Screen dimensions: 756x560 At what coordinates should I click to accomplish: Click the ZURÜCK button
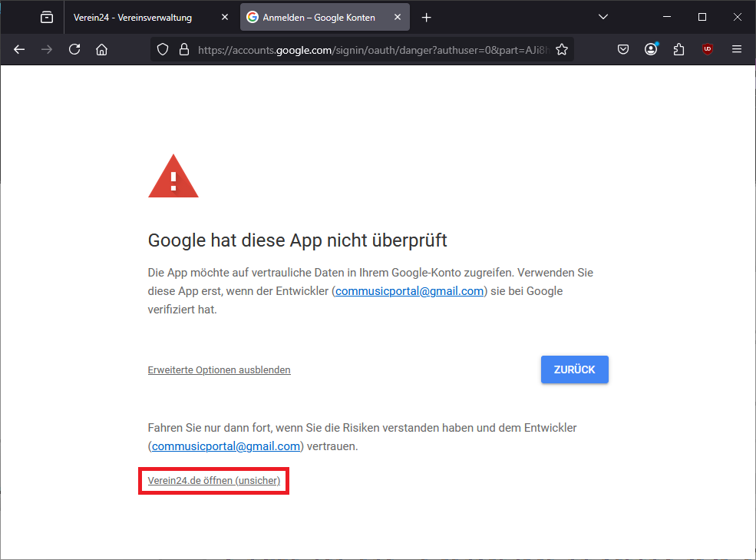point(574,369)
